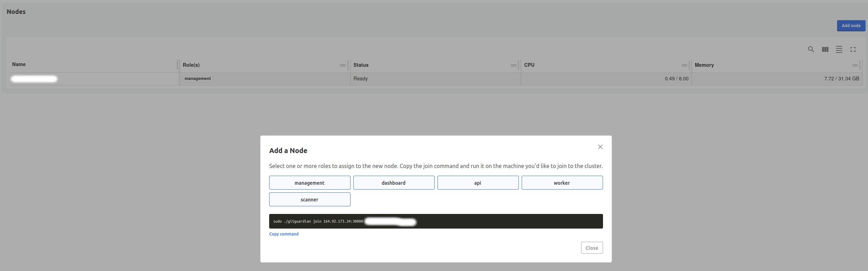Toggle full screen table icon
This screenshot has width=868, height=271.
click(853, 49)
